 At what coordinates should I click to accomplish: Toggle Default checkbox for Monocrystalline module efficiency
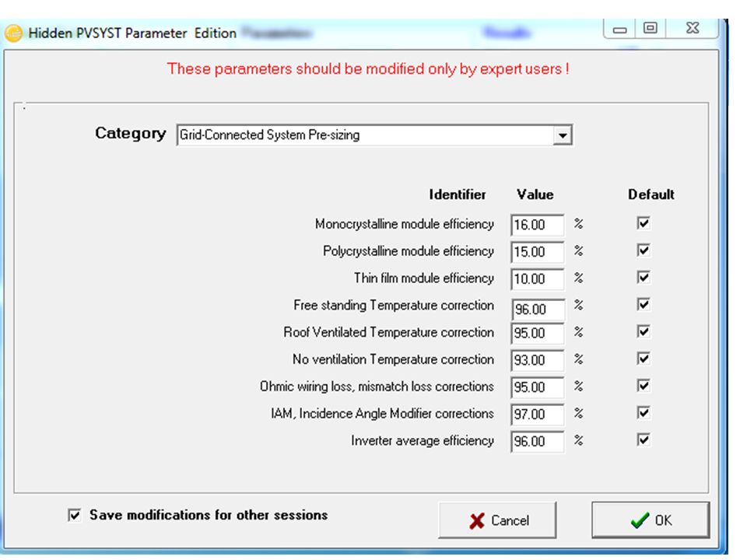[x=644, y=223]
